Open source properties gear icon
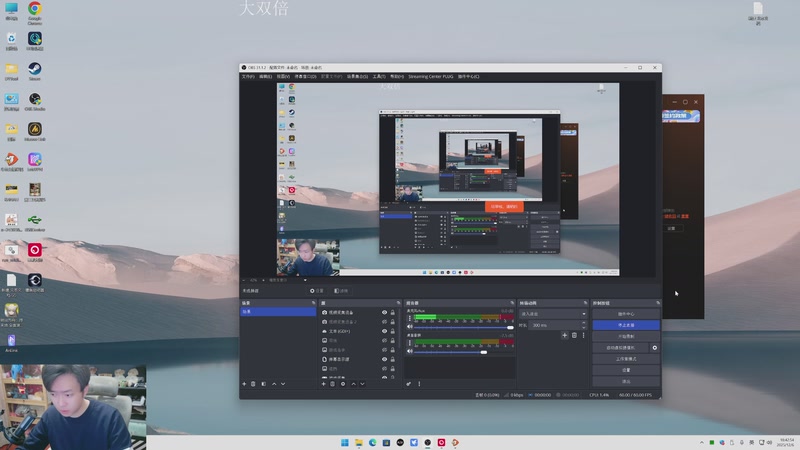Screen dimensions: 800x450 click(x=343, y=384)
